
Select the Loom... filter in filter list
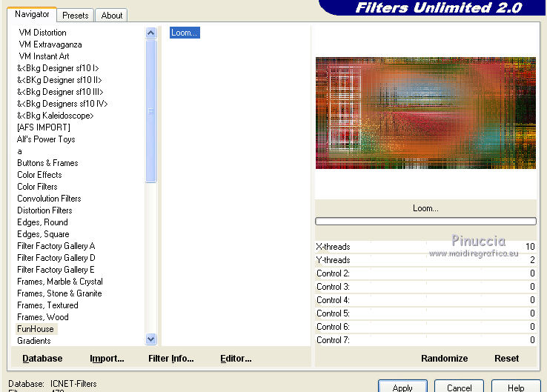tap(185, 33)
